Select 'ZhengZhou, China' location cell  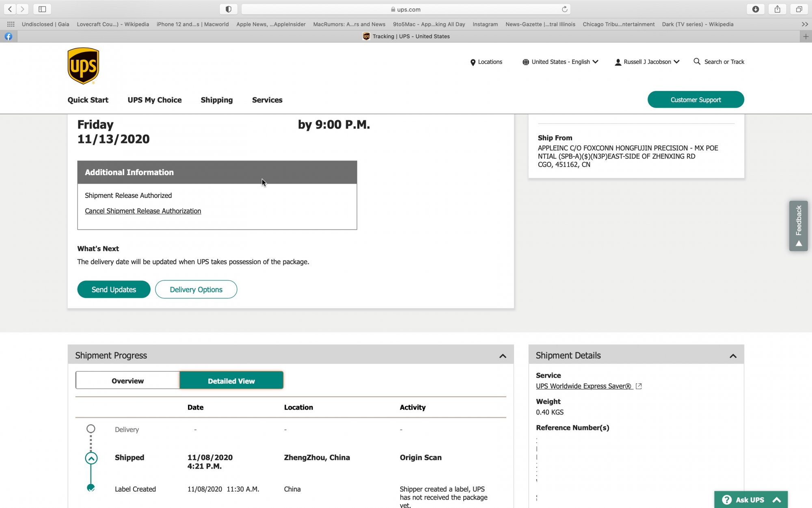tap(317, 458)
